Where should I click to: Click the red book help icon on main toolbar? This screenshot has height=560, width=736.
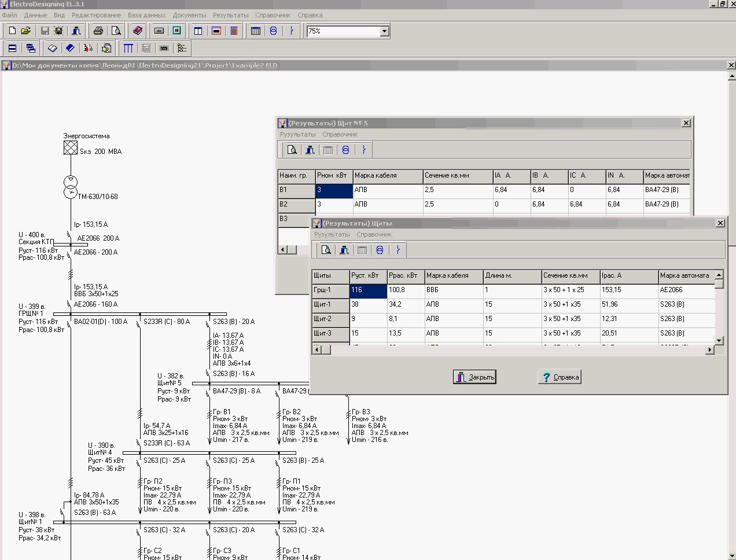pos(138,31)
